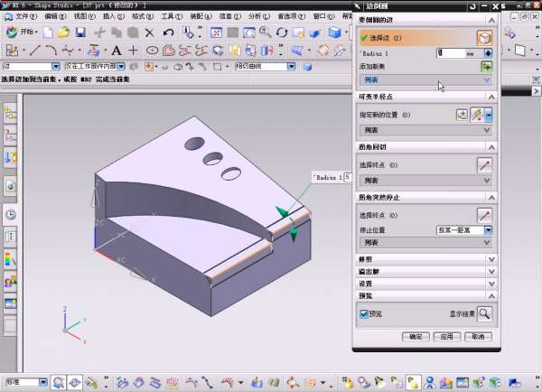Click the Delete X icon in toolbar
The height and width of the screenshot is (392, 542).
click(150, 33)
